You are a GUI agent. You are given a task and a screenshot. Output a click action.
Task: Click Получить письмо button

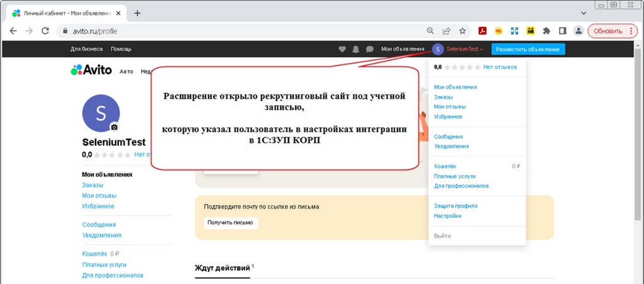(231, 223)
